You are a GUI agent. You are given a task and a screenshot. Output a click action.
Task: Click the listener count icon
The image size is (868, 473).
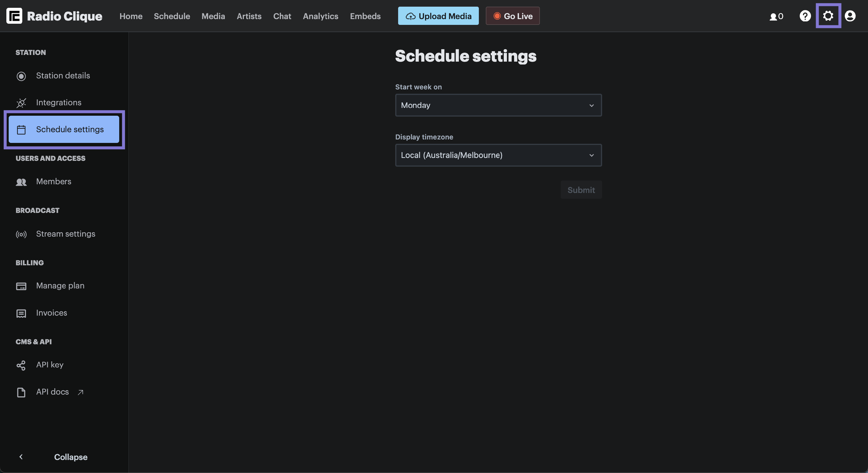[x=773, y=16]
